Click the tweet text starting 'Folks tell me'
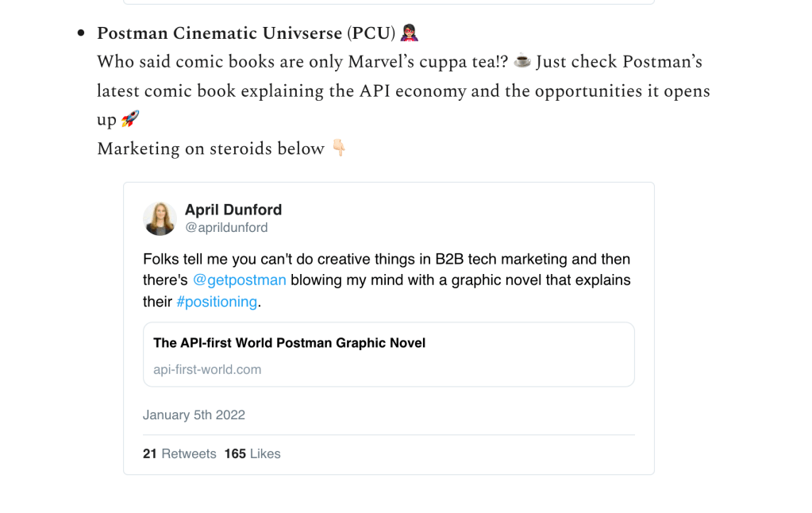The height and width of the screenshot is (513, 812). pos(386,259)
